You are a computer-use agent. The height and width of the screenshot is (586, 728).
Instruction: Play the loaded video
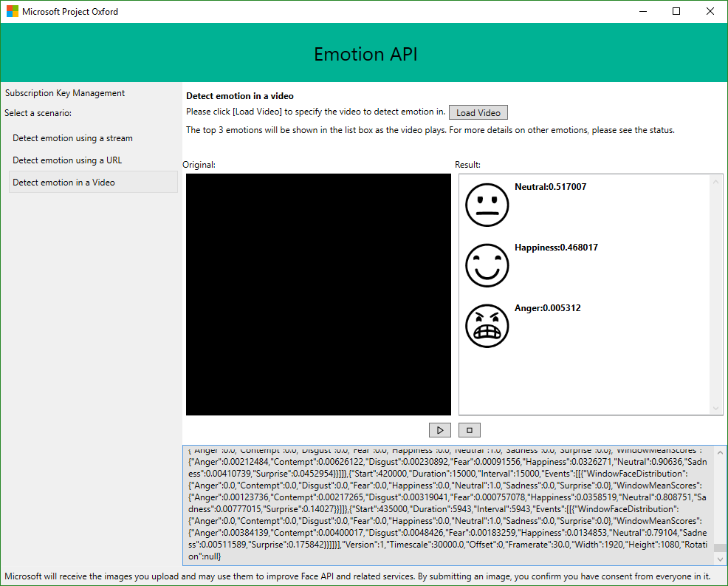click(439, 430)
